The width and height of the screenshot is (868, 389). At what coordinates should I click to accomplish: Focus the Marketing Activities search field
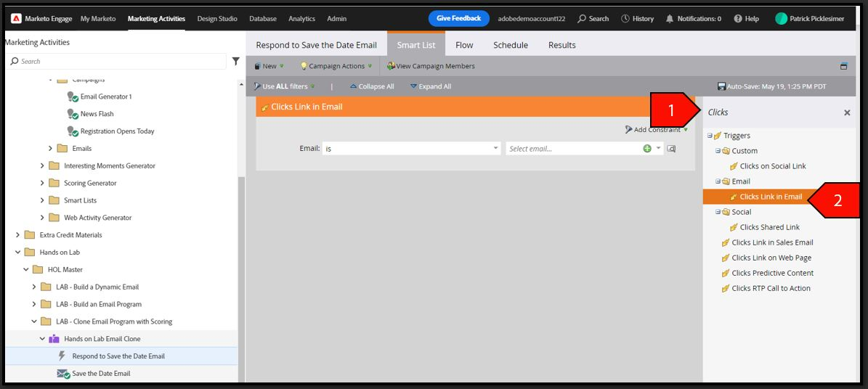115,62
